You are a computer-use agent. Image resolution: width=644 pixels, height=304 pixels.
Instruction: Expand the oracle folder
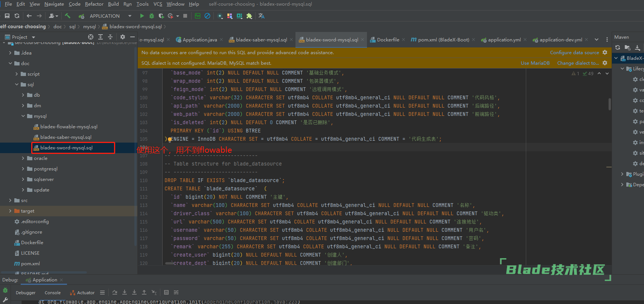point(23,158)
